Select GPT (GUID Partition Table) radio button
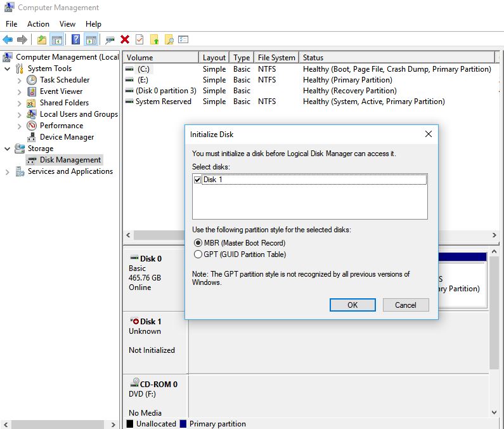504x429 pixels. (198, 254)
